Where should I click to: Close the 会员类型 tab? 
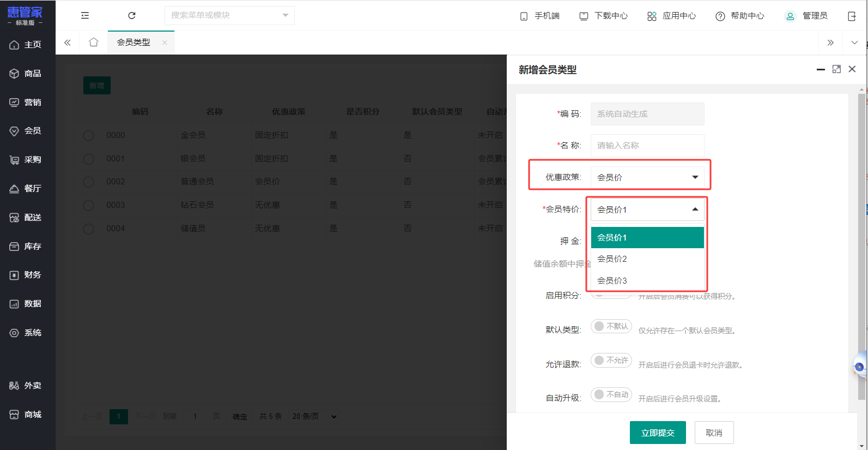point(165,42)
